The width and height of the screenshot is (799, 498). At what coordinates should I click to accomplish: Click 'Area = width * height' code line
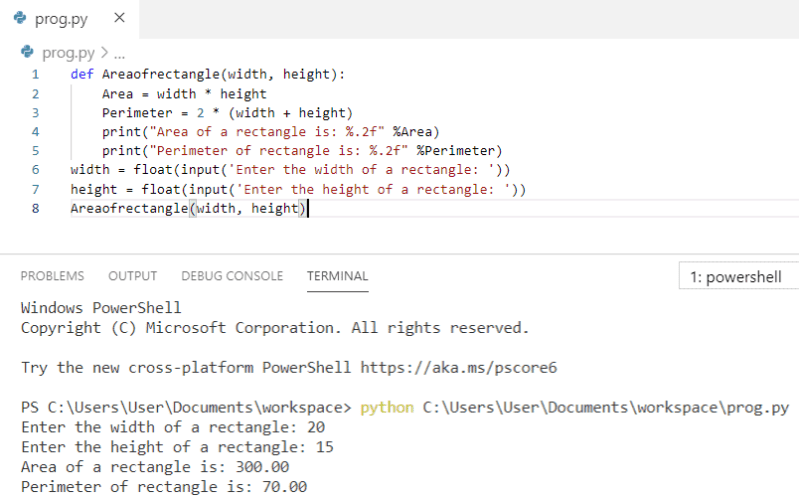(184, 94)
